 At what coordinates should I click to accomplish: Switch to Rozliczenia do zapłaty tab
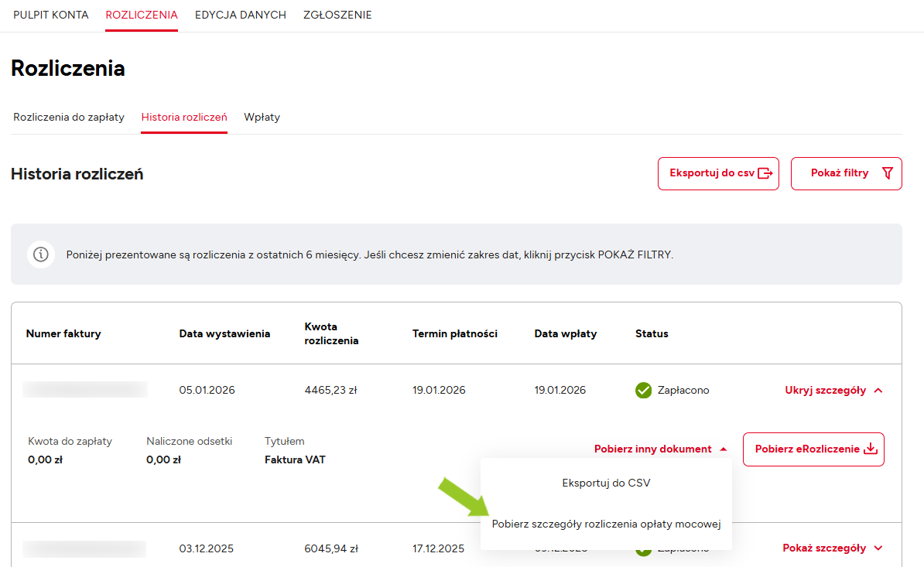(x=69, y=118)
